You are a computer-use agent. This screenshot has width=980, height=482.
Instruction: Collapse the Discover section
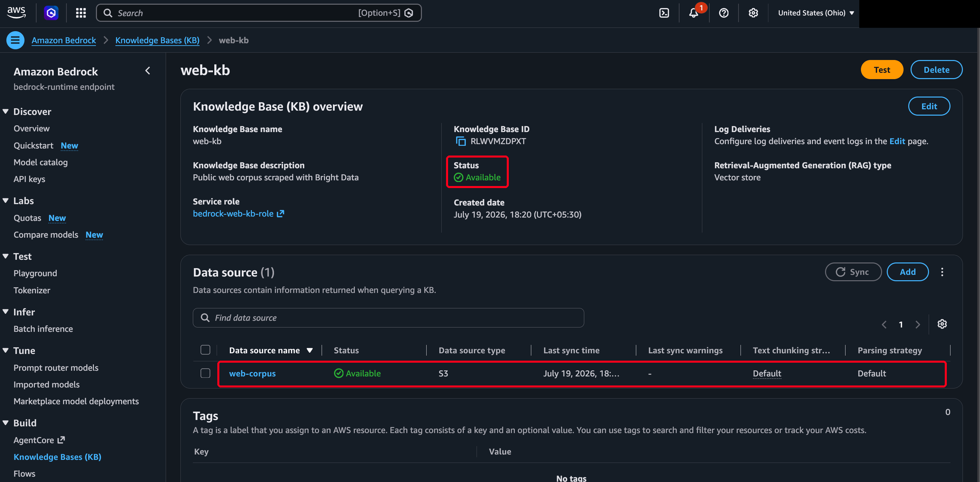[5, 111]
